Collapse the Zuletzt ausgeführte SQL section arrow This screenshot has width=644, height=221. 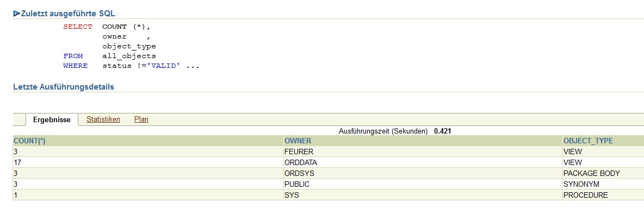coord(16,14)
